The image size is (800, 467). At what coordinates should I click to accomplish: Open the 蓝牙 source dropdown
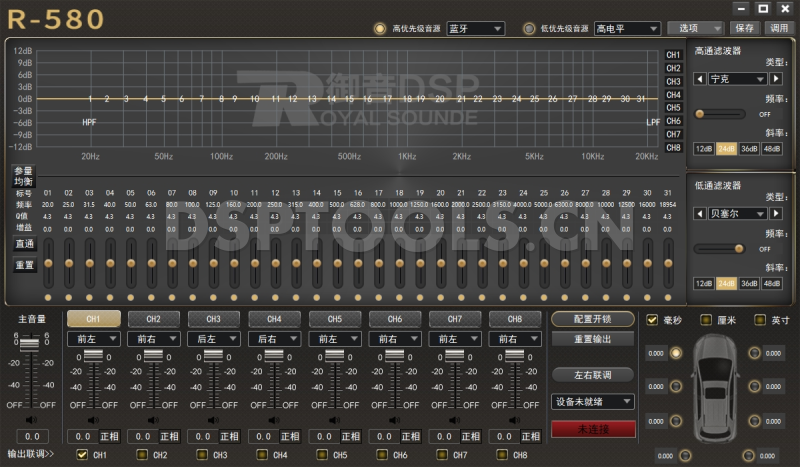476,29
